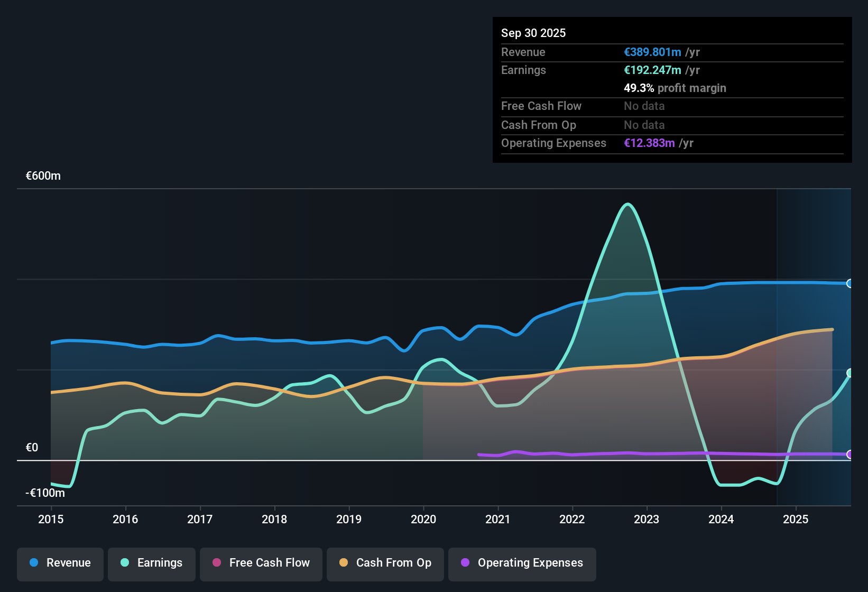Click the €389.801m revenue value in tooltip
Image resolution: width=868 pixels, height=592 pixels.
652,52
